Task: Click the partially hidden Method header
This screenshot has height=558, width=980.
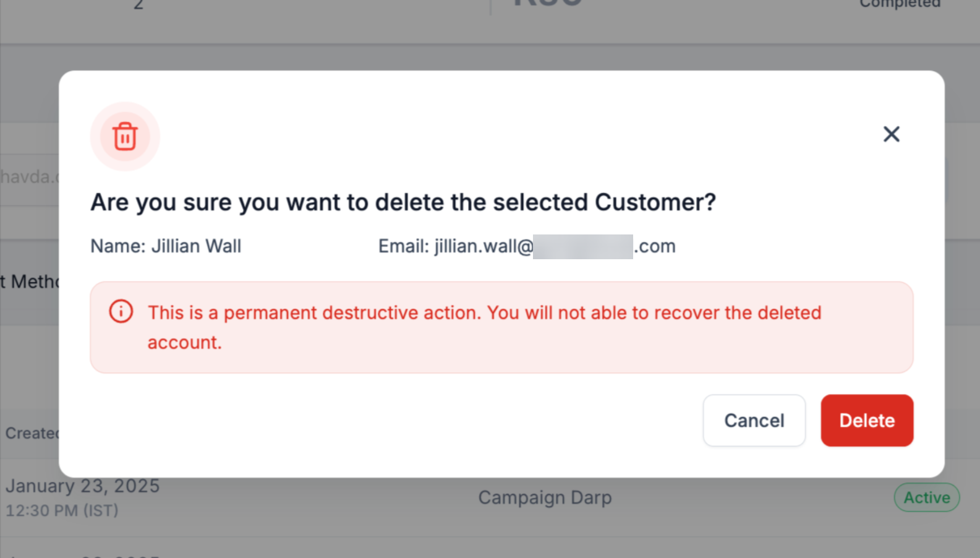Action: coord(30,282)
